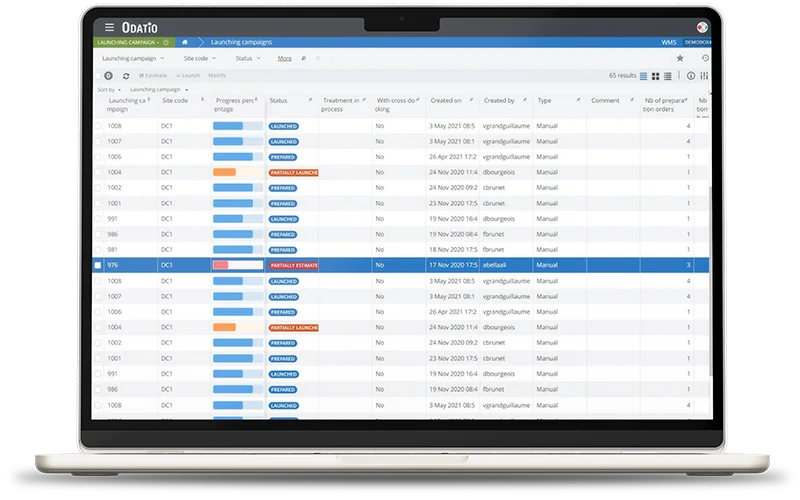Clear filters with the X icon

[x=318, y=59]
